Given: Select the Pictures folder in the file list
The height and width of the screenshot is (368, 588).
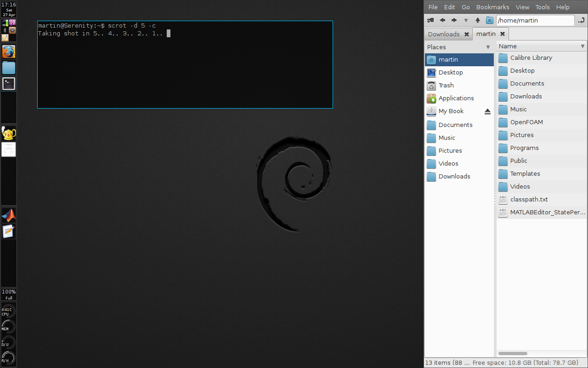Looking at the screenshot, I should (x=542, y=135).
